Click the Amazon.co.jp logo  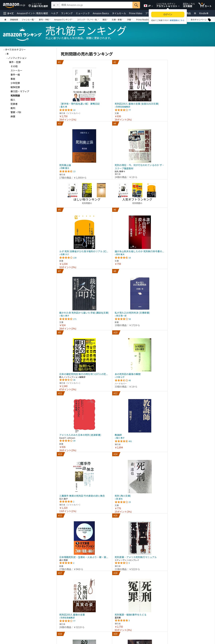(x=14, y=5)
